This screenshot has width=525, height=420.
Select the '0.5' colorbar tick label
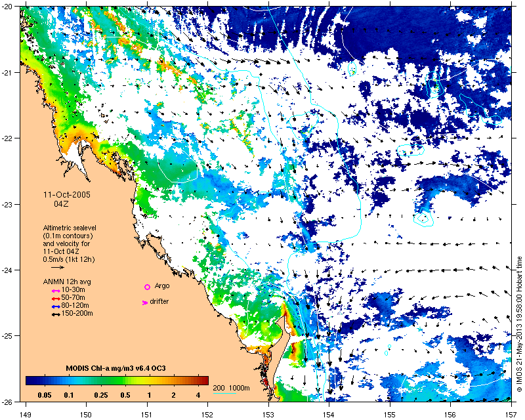(x=125, y=395)
